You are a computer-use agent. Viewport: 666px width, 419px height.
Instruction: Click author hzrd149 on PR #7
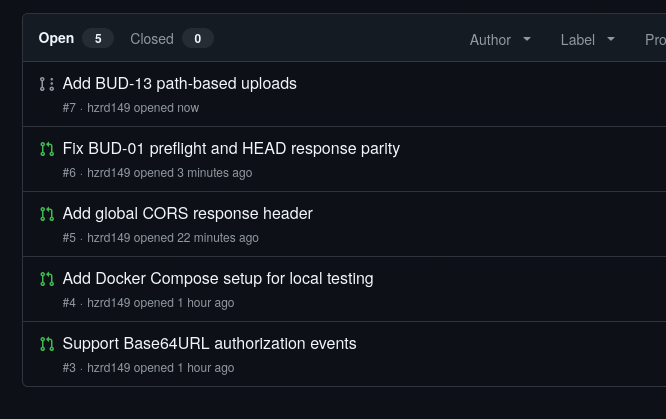(109, 108)
